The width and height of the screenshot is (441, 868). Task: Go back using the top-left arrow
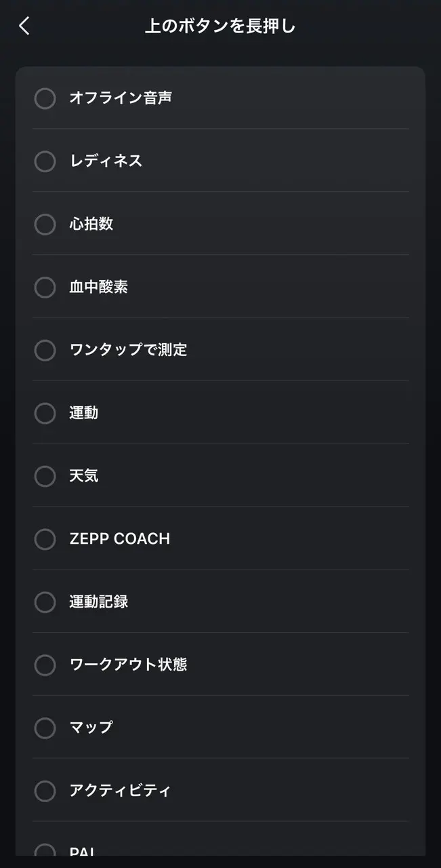tap(24, 26)
